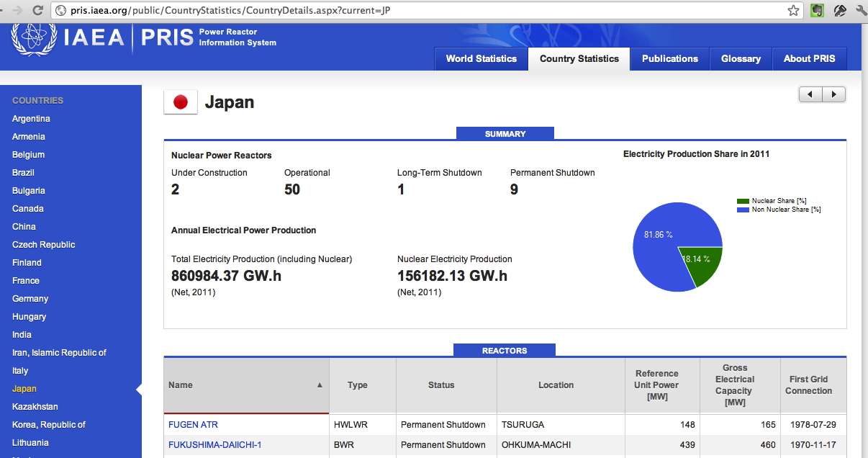Reload the page with the refresh icon
This screenshot has height=458, width=868.
point(37,10)
